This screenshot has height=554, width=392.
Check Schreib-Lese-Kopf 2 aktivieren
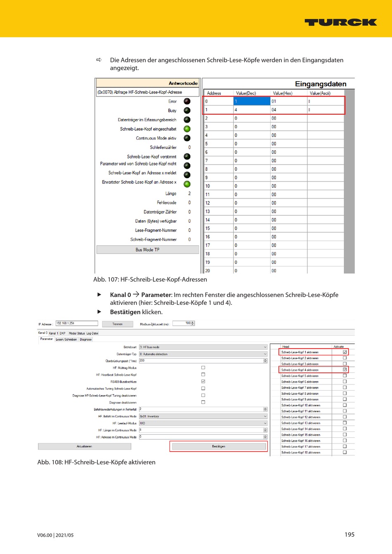pyautogui.click(x=345, y=358)
